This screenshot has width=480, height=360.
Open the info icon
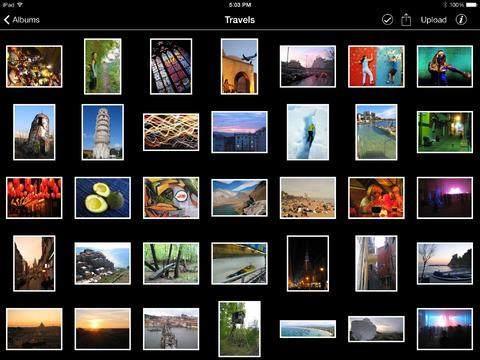(461, 20)
